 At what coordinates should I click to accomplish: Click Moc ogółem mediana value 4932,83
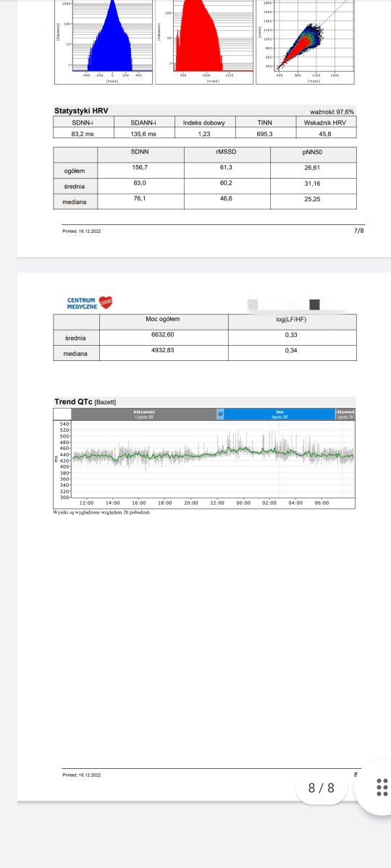pos(162,351)
